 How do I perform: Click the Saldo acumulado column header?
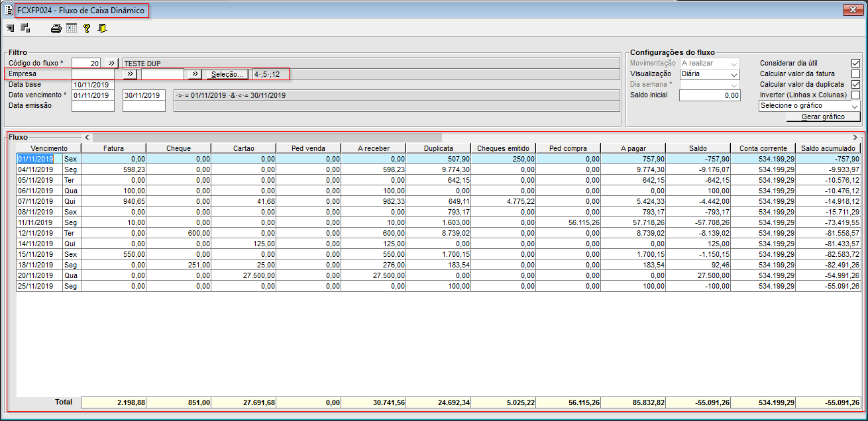(x=828, y=148)
